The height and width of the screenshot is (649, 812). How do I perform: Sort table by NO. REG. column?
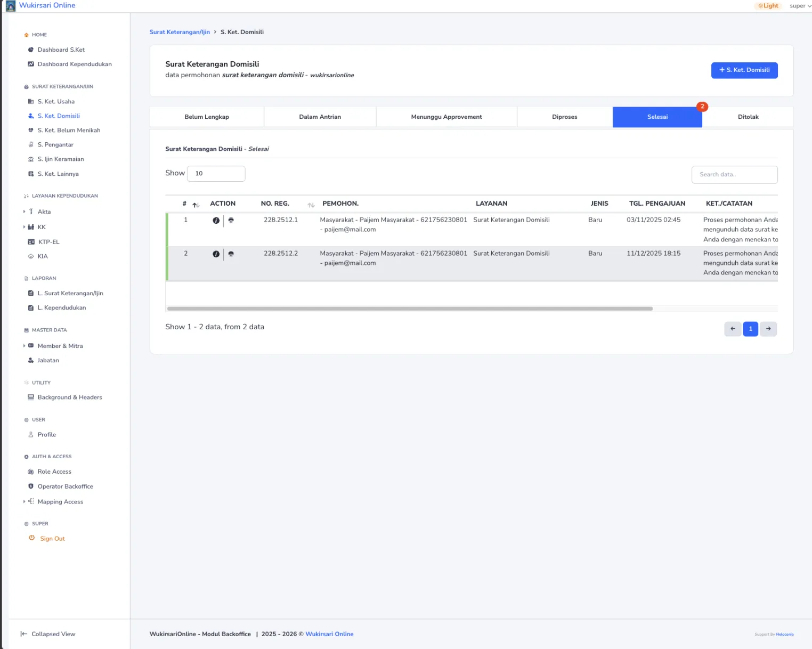tap(311, 205)
